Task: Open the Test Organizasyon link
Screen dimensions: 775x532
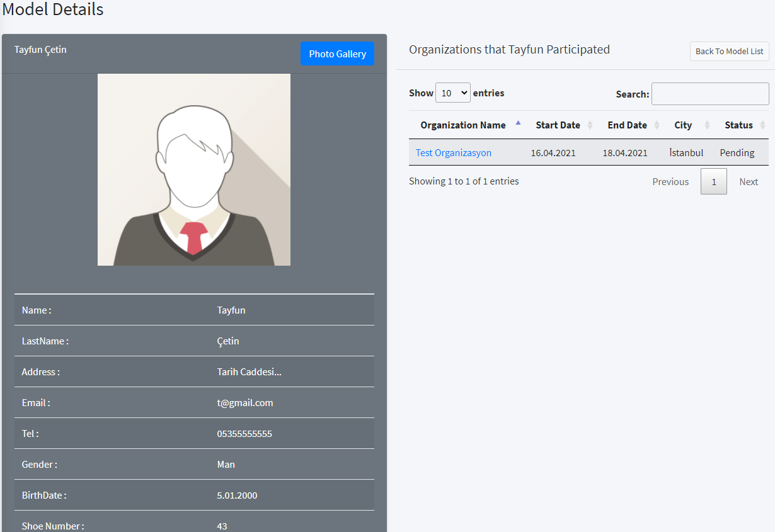Action: point(453,152)
